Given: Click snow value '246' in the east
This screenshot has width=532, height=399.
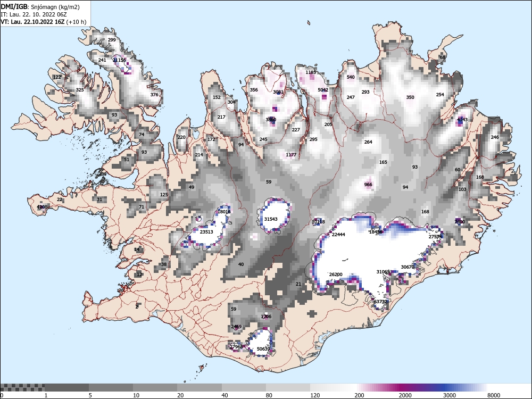Looking at the screenshot, I should click(x=495, y=137).
